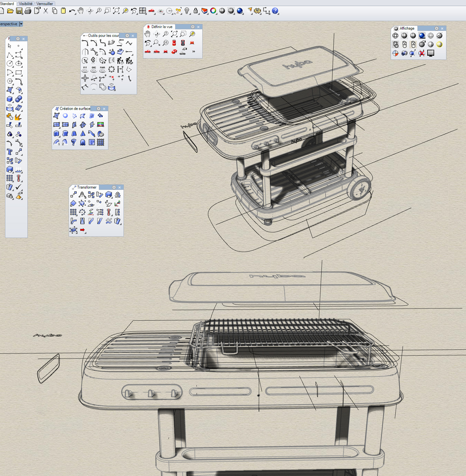Image resolution: width=466 pixels, height=476 pixels.
Task: Close the Création de surface floating panel
Action: (104, 108)
